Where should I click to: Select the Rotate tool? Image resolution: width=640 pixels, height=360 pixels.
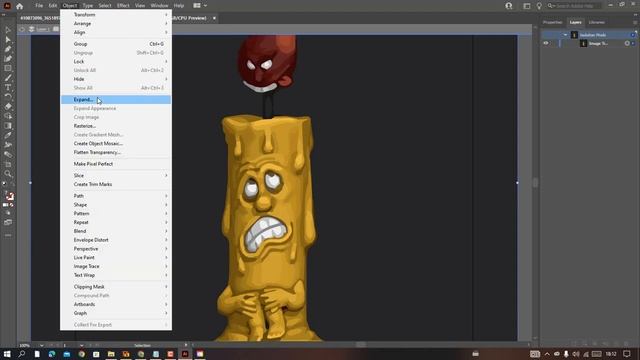tap(8, 97)
